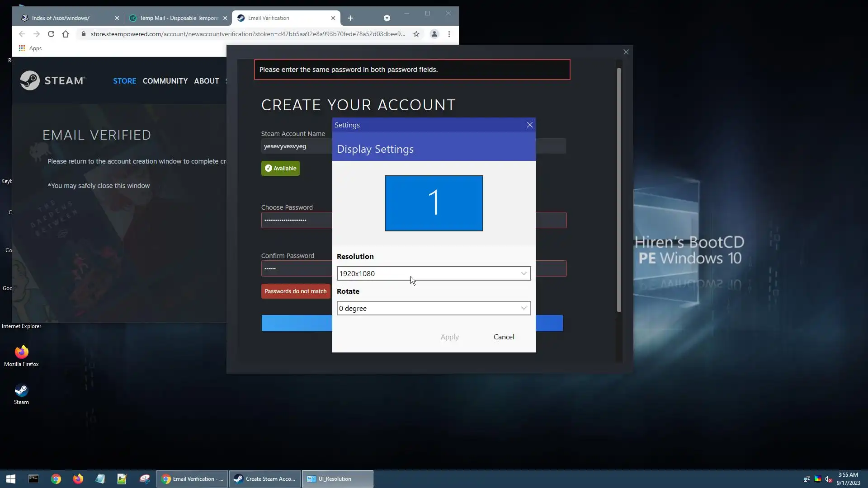
Task: Reload the Steam verification page
Action: [x=51, y=34]
